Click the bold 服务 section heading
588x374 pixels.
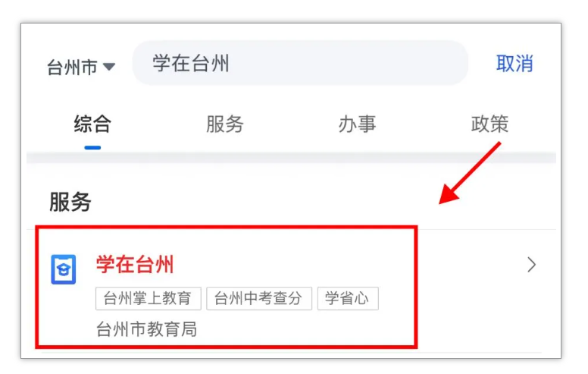(70, 202)
